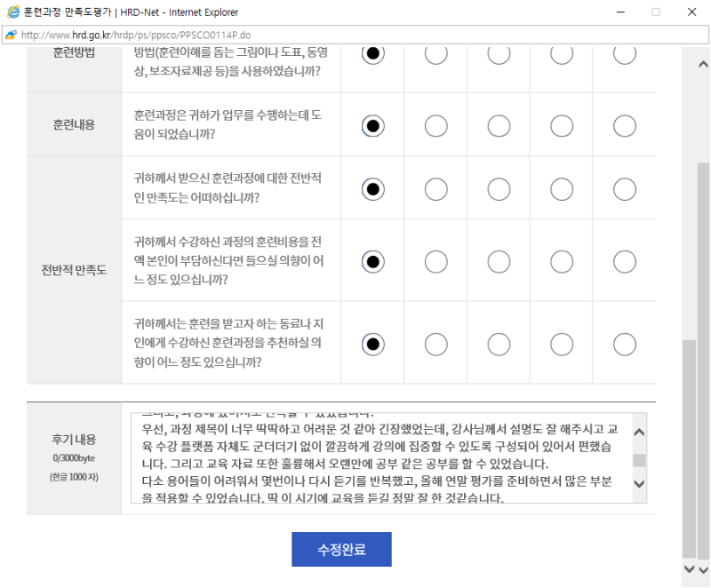This screenshot has width=711, height=588.
Task: Click the inner page scrollbar down arrow
Action: (690, 569)
